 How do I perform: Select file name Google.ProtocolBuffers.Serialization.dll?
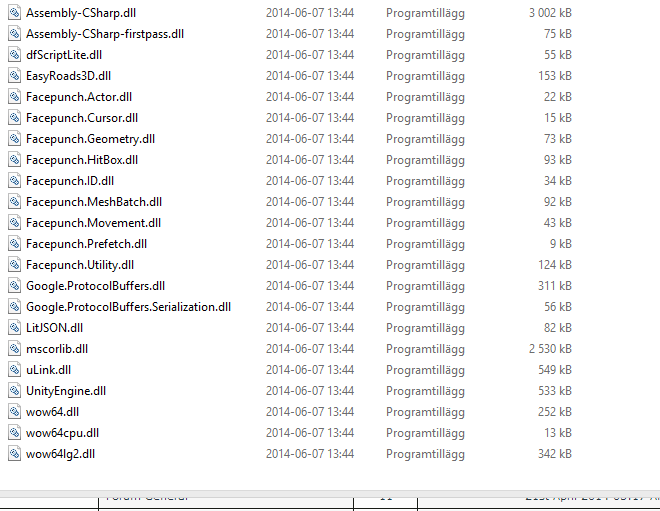tap(128, 307)
